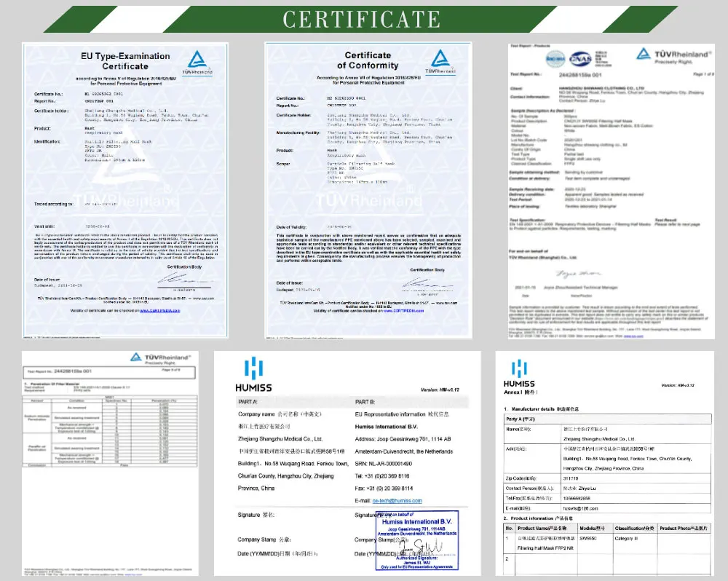Click the CNAS accreditation logo

tap(580, 59)
